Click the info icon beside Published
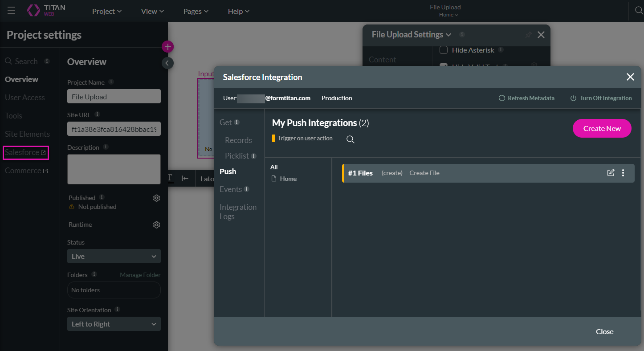Image resolution: width=644 pixels, height=351 pixels. click(x=102, y=197)
